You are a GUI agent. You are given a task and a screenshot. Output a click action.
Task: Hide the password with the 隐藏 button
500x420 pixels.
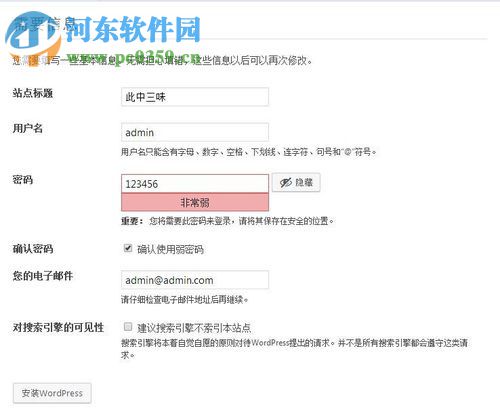click(x=296, y=182)
